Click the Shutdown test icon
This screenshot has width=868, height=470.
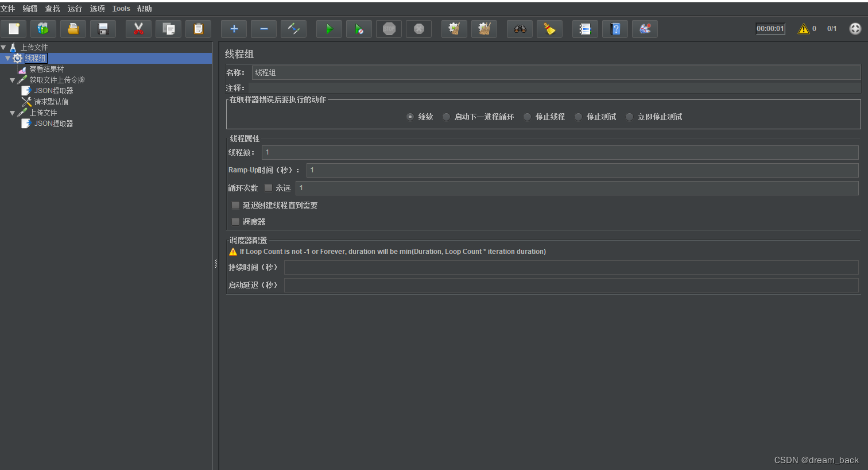tap(418, 29)
